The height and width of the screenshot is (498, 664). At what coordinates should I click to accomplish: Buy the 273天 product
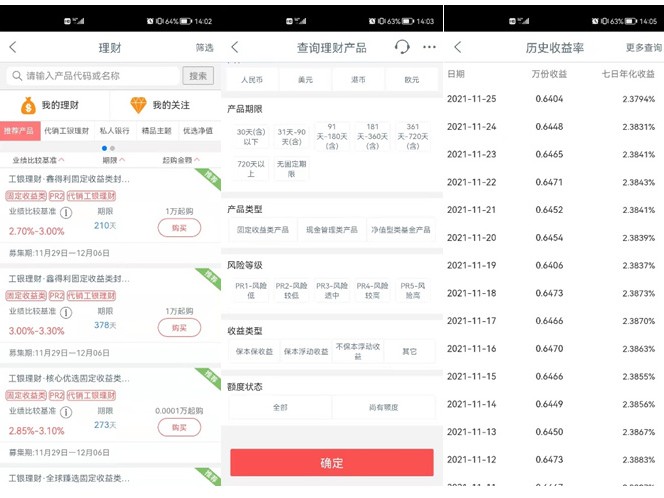pyautogui.click(x=179, y=428)
